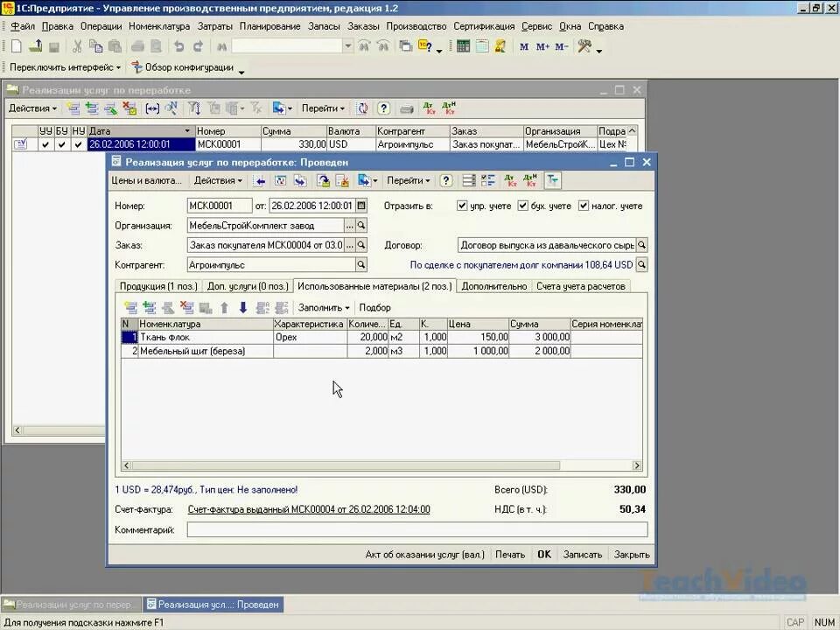Click the Цены и валюта... button
The width and height of the screenshot is (840, 630).
pyautogui.click(x=147, y=180)
